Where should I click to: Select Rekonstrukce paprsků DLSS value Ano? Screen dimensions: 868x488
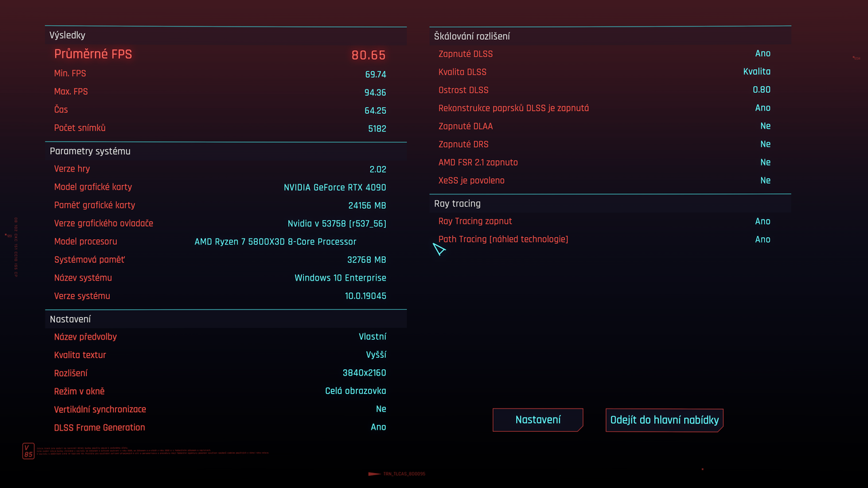(763, 108)
